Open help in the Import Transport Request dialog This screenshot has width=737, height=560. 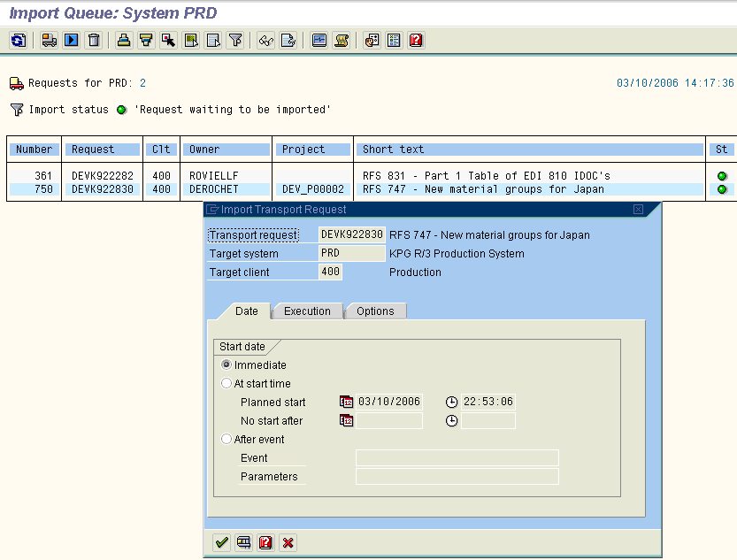tap(265, 542)
